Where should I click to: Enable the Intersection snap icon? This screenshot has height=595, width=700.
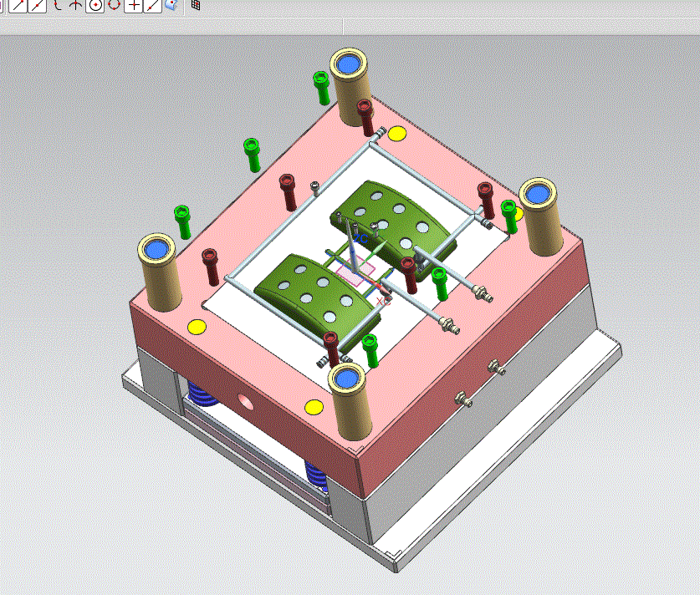(x=76, y=5)
